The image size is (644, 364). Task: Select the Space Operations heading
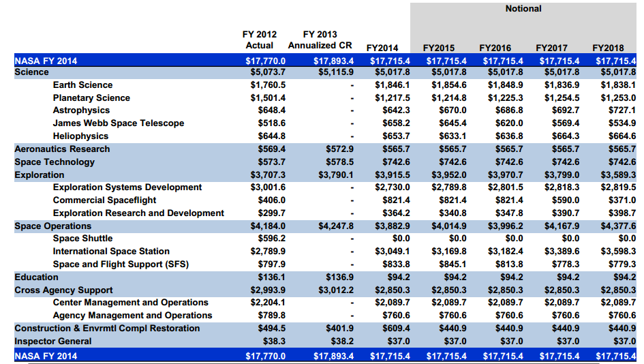click(x=53, y=226)
